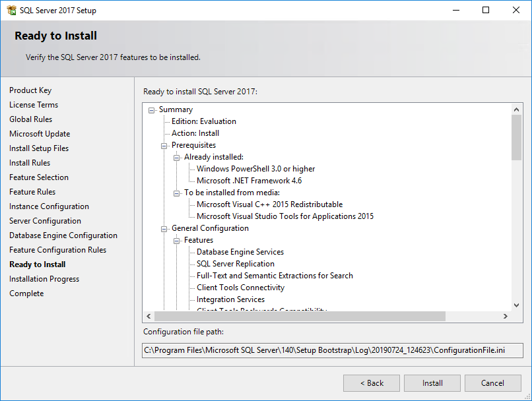Collapse the General Configuration node

click(164, 229)
